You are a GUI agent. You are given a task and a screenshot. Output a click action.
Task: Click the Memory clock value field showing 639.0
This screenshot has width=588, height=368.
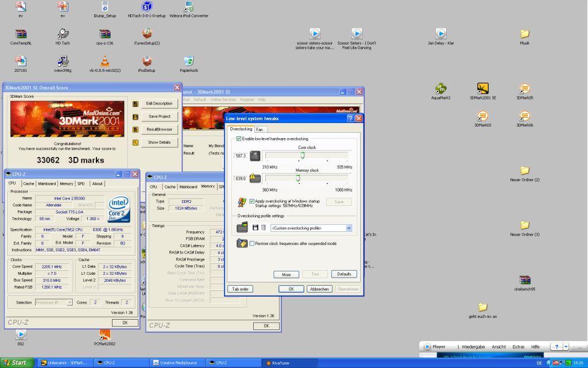tap(240, 178)
